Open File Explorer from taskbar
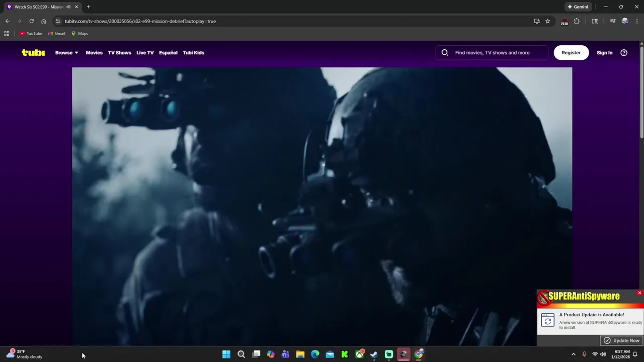 pos(300,354)
